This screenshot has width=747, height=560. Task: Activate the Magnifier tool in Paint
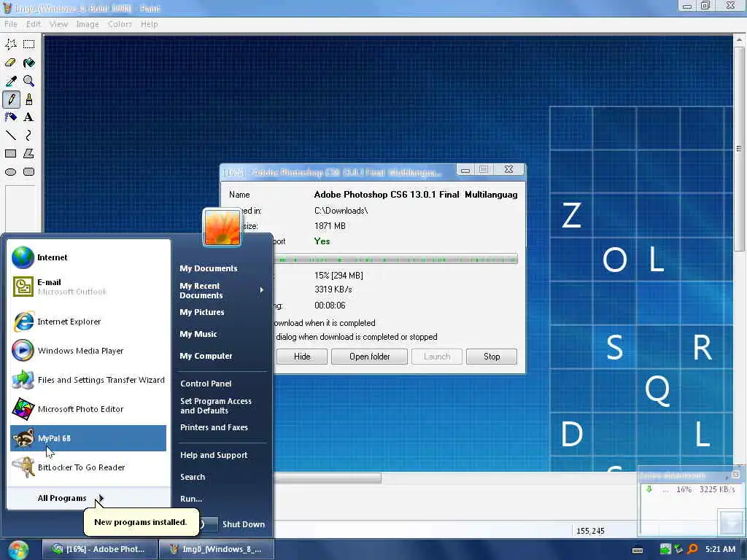point(29,81)
